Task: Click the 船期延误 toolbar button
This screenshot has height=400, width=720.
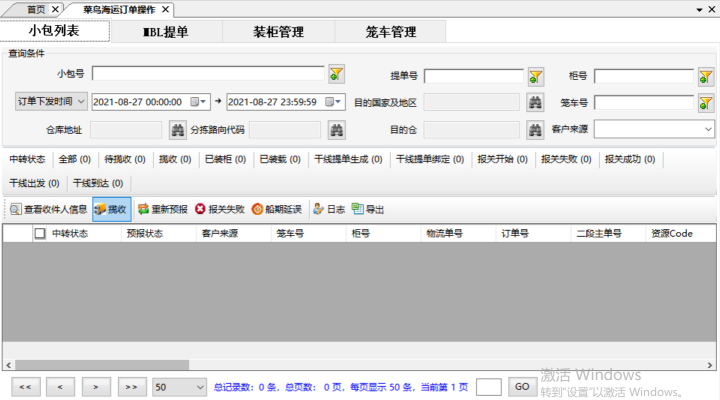Action: (x=276, y=209)
